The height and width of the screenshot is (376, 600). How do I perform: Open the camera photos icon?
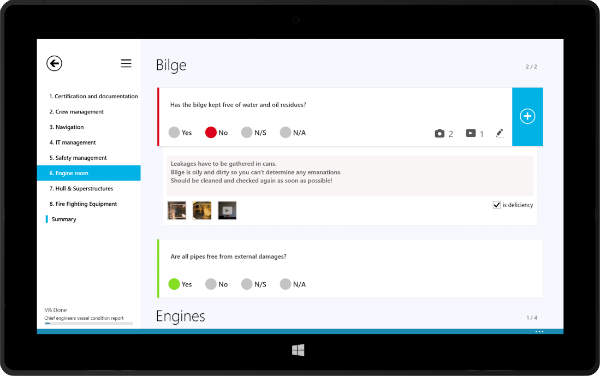point(440,133)
